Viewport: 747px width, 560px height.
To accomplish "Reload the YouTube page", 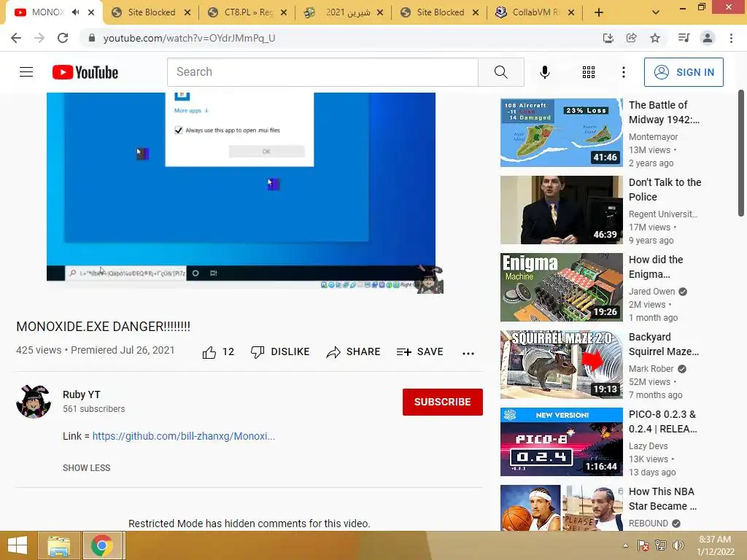I will [x=63, y=38].
